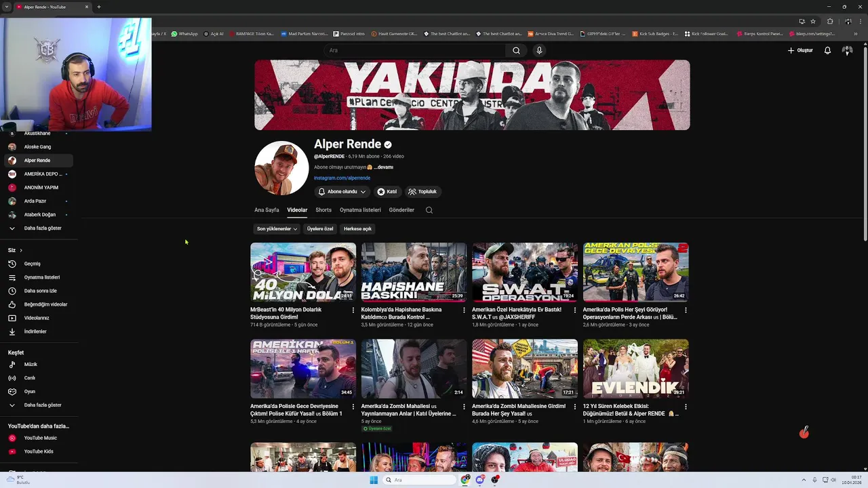Switch to the Shorts tab
868x488 pixels.
(323, 210)
